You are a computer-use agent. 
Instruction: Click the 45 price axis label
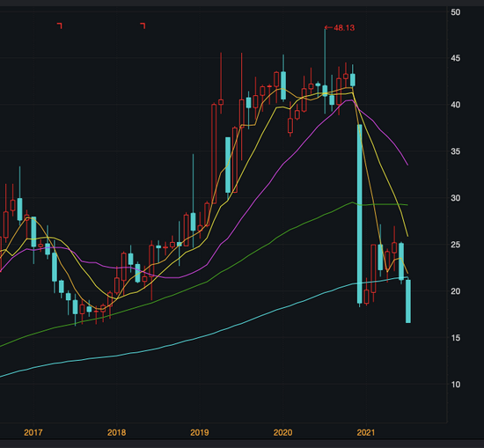click(456, 58)
